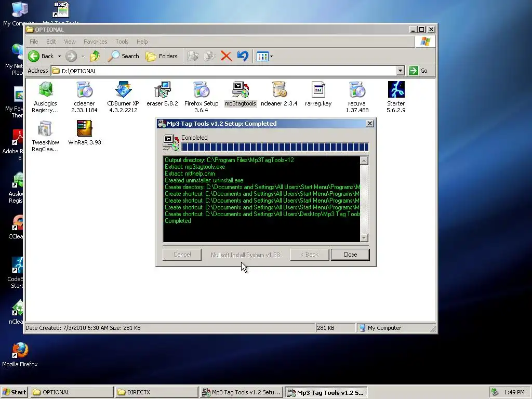Click the D:\OPTIONAL address field
The height and width of the screenshot is (399, 532).
point(224,71)
